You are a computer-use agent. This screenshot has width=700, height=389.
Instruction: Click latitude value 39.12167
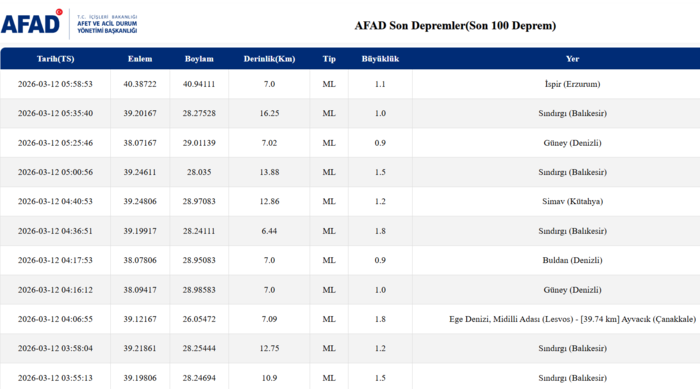(x=140, y=319)
